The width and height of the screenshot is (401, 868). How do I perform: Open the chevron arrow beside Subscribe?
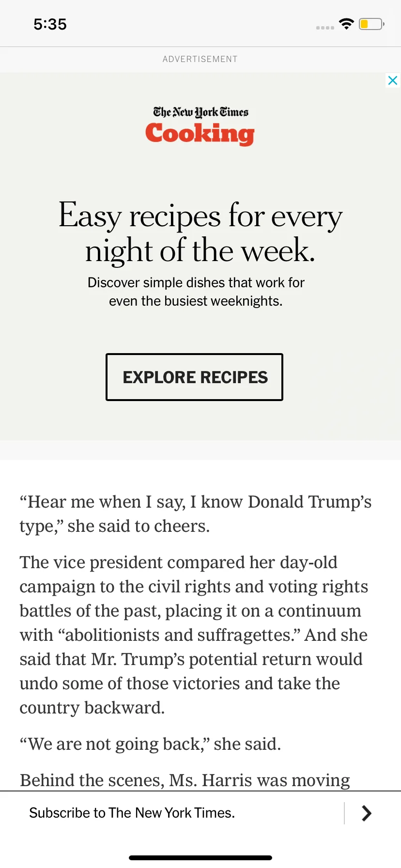(x=367, y=813)
